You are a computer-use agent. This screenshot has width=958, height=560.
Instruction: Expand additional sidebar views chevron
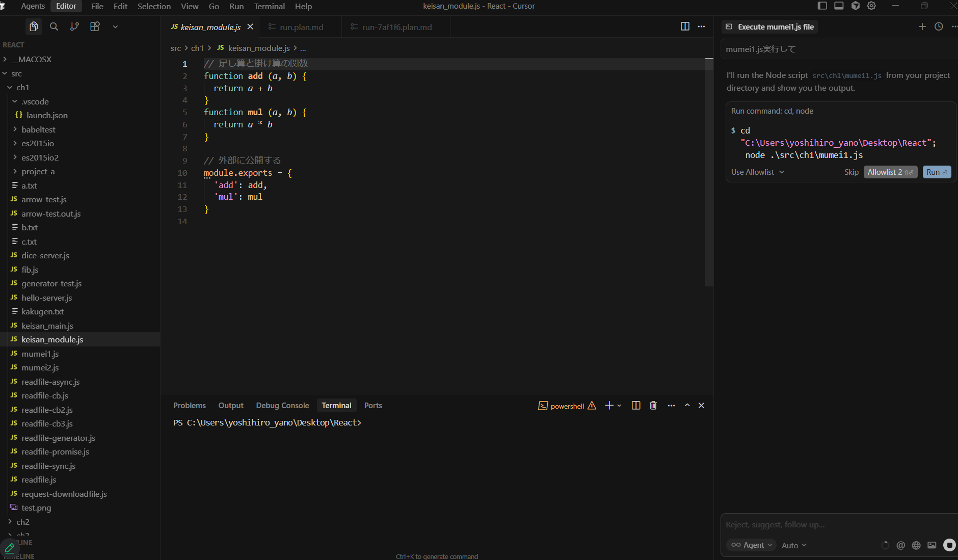[x=115, y=26]
